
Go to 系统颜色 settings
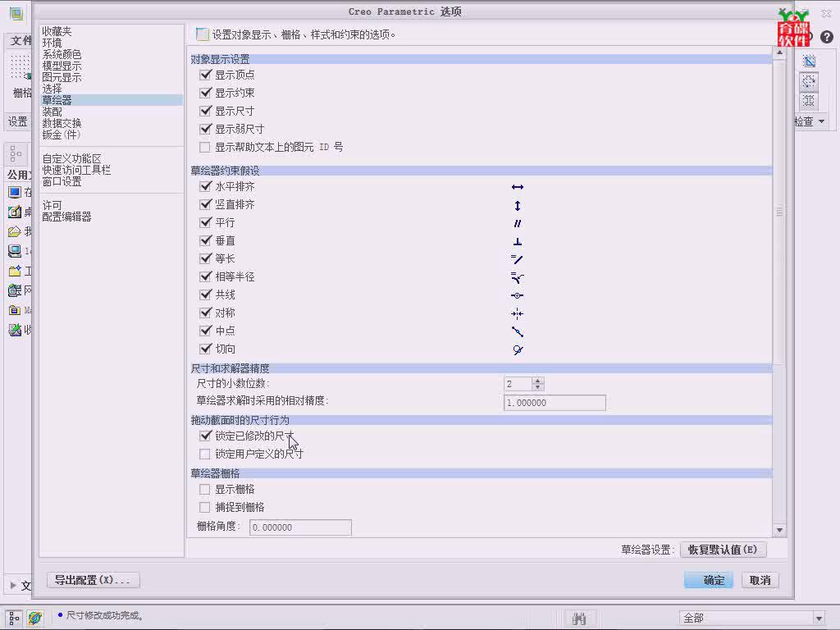[62, 54]
